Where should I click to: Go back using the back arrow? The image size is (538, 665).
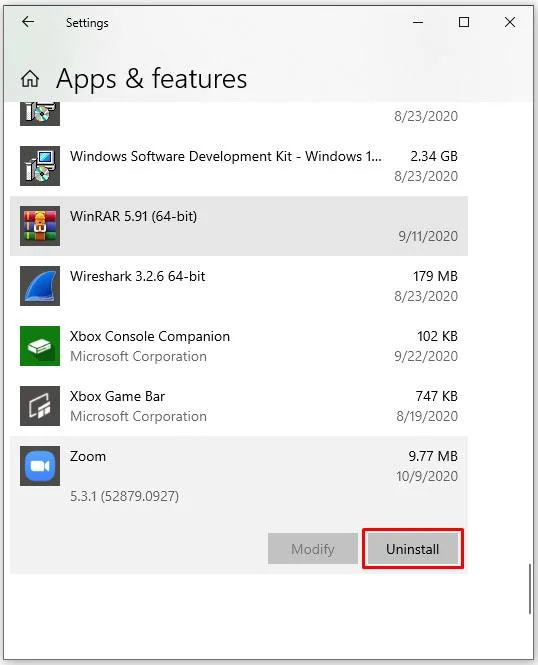click(28, 22)
